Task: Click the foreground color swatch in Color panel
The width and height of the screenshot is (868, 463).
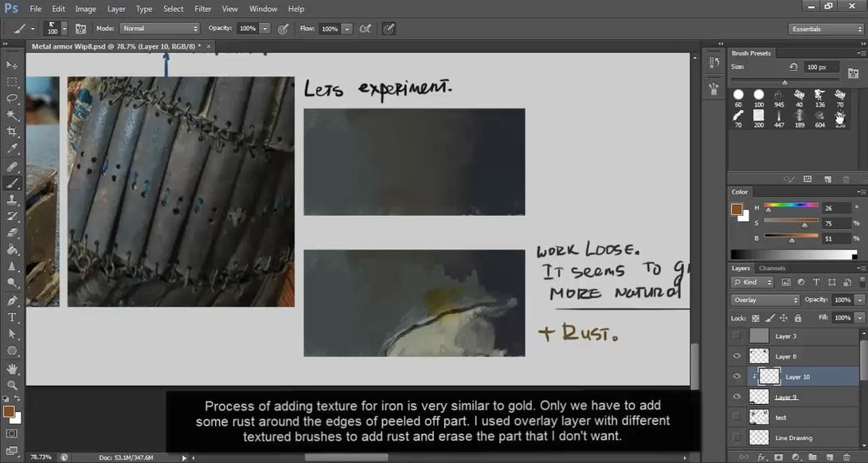Action: pyautogui.click(x=736, y=210)
